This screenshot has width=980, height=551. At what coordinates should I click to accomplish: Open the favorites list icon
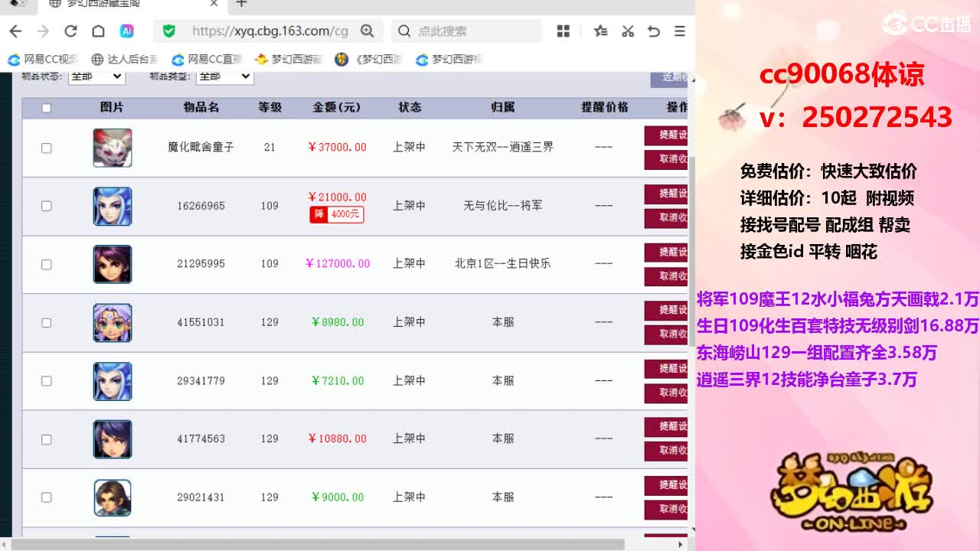coord(601,31)
